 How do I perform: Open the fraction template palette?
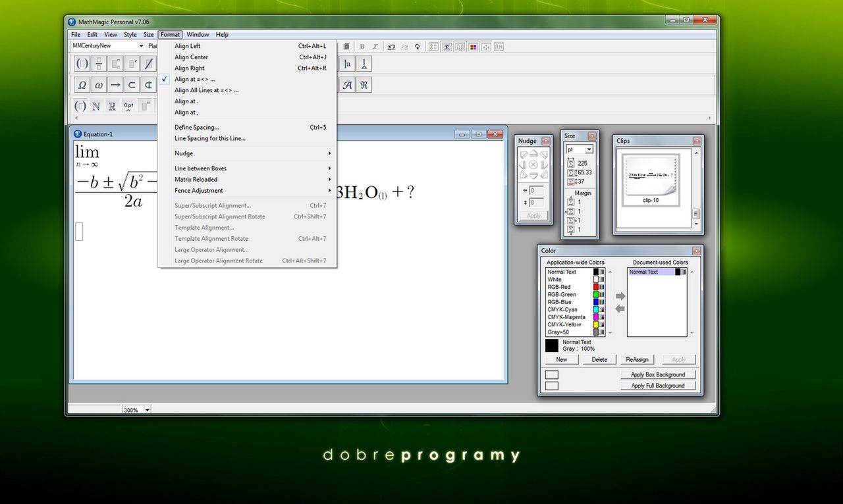pyautogui.click(x=99, y=64)
